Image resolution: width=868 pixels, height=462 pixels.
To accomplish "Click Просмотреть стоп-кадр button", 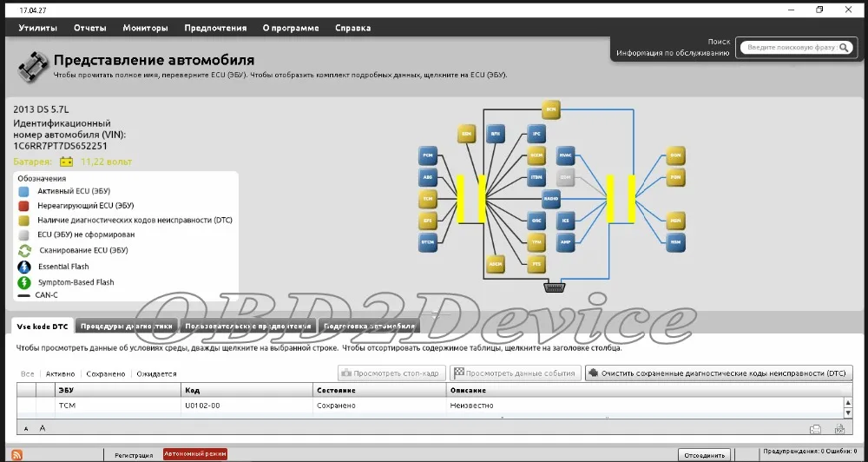I will [x=392, y=373].
